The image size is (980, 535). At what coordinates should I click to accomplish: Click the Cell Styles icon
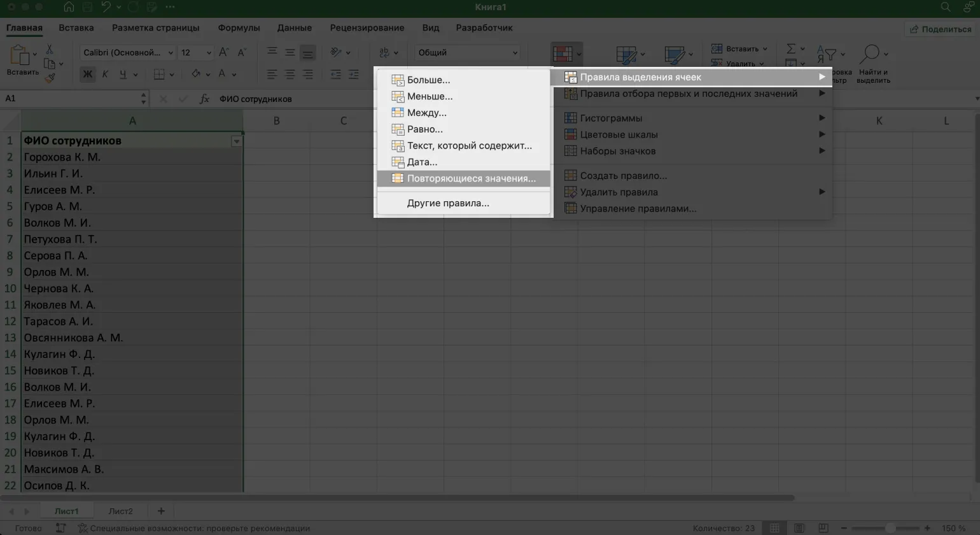675,55
